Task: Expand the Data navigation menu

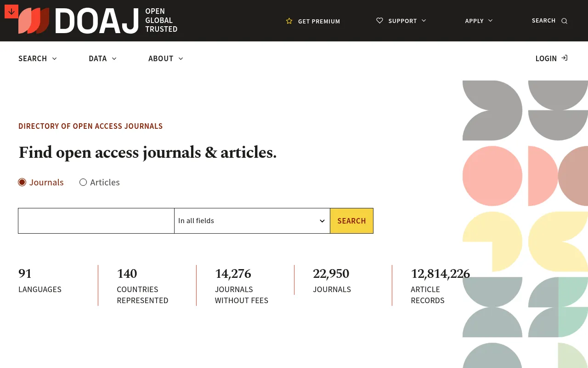Action: (102, 58)
